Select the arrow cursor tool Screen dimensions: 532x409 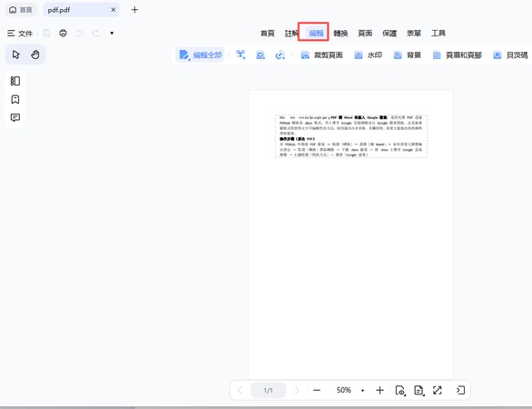(16, 55)
